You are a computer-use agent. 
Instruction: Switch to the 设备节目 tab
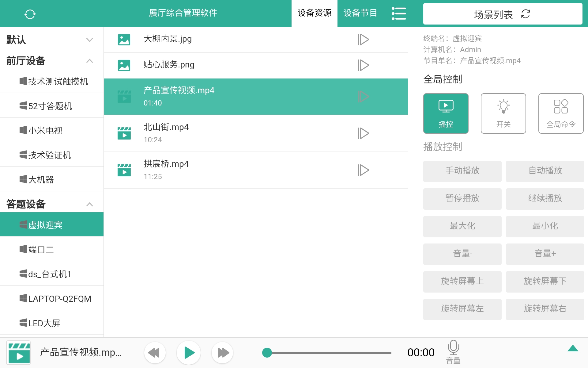tap(360, 13)
